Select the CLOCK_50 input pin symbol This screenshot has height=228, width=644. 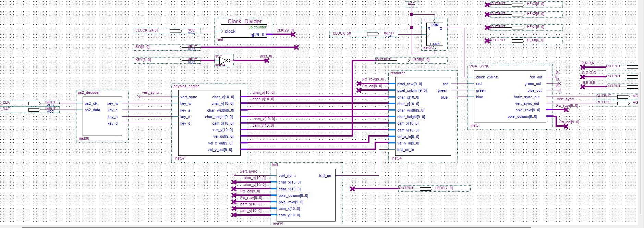[x=373, y=34]
